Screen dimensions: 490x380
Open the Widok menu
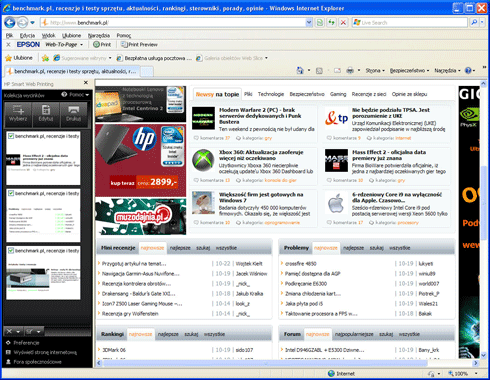pyautogui.click(x=48, y=35)
